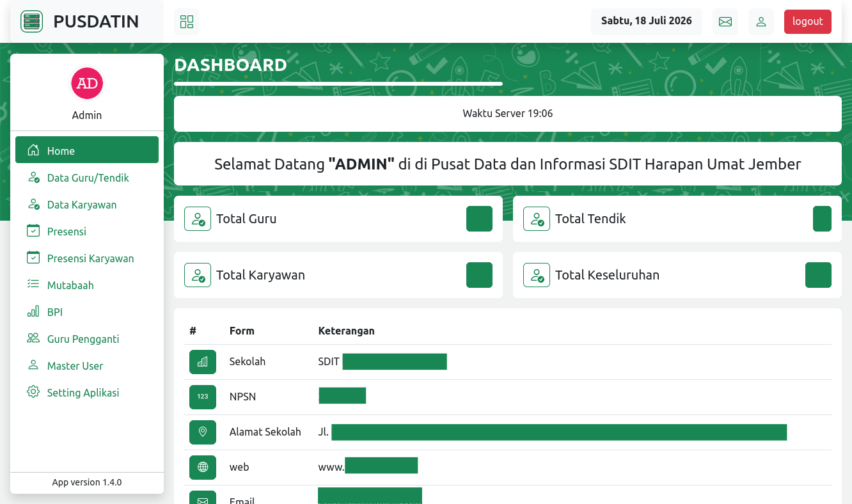The width and height of the screenshot is (852, 504).
Task: Go to Home in the sidebar
Action: coord(87,150)
